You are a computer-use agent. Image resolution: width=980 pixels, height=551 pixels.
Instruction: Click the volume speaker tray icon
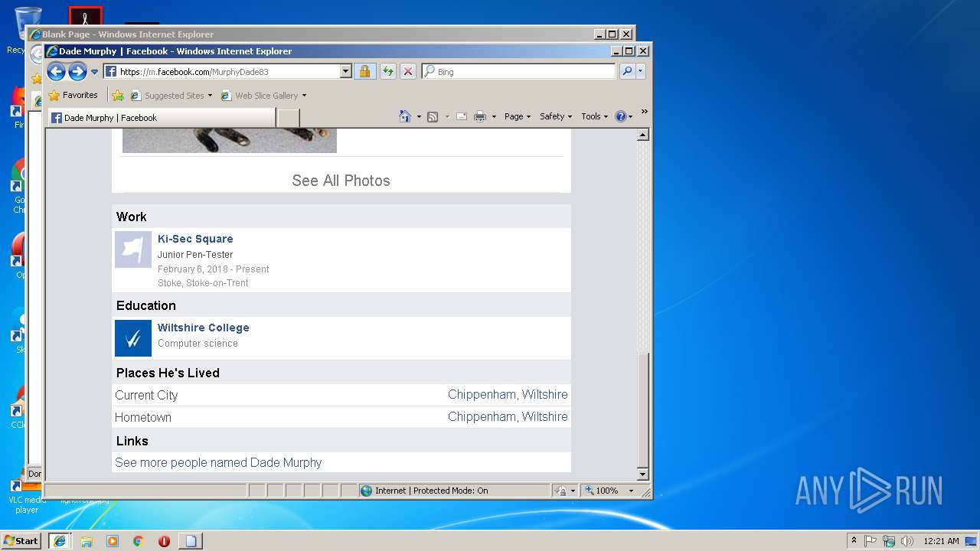[x=907, y=540]
